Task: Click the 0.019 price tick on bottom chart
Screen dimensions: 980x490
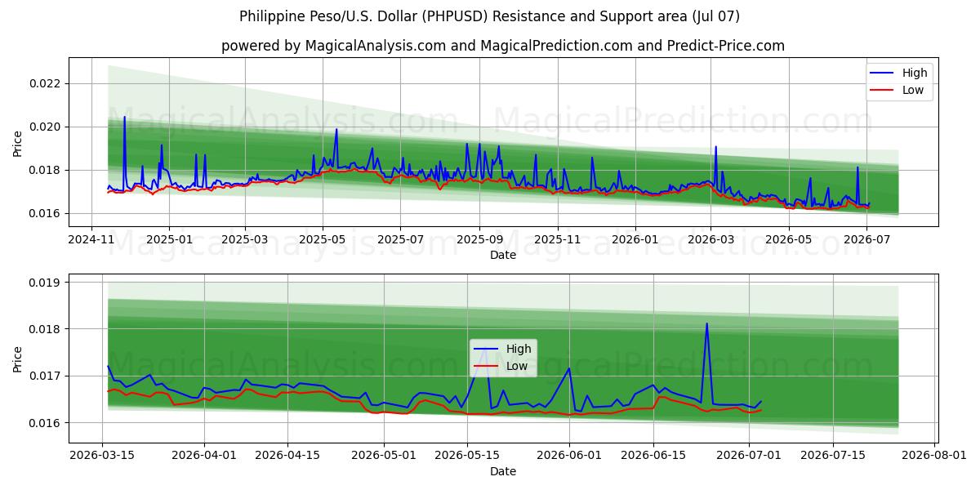Action: pos(46,283)
